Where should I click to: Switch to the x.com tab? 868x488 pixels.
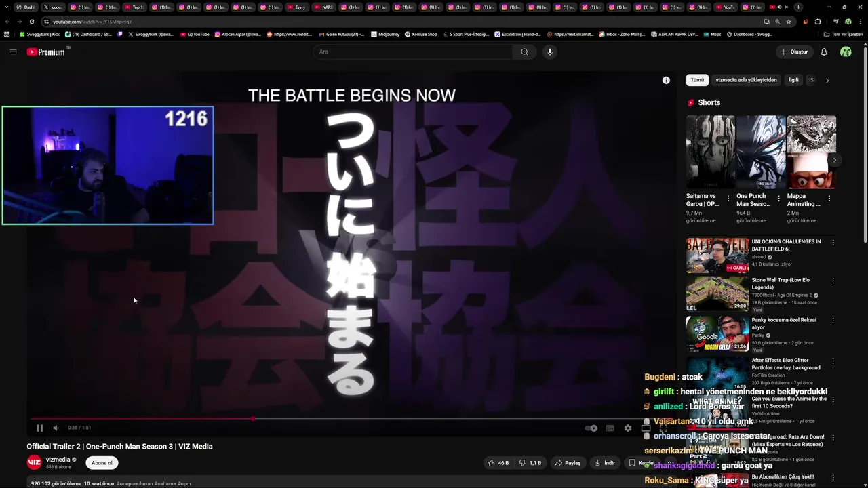pyautogui.click(x=52, y=7)
